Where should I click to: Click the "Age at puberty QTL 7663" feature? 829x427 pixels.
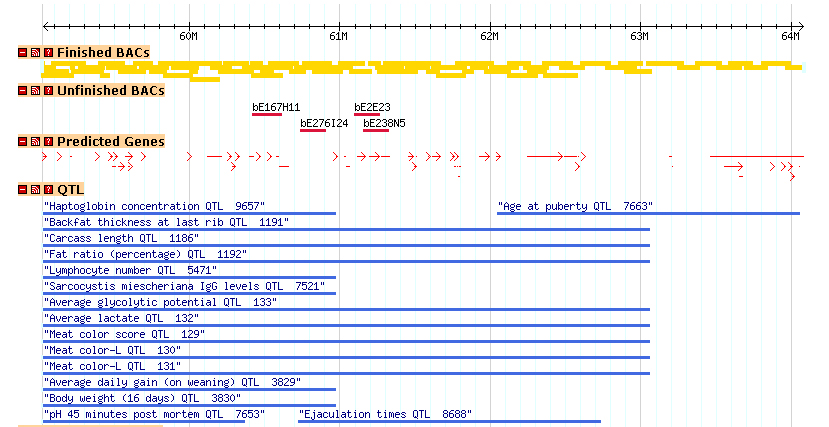[575, 206]
